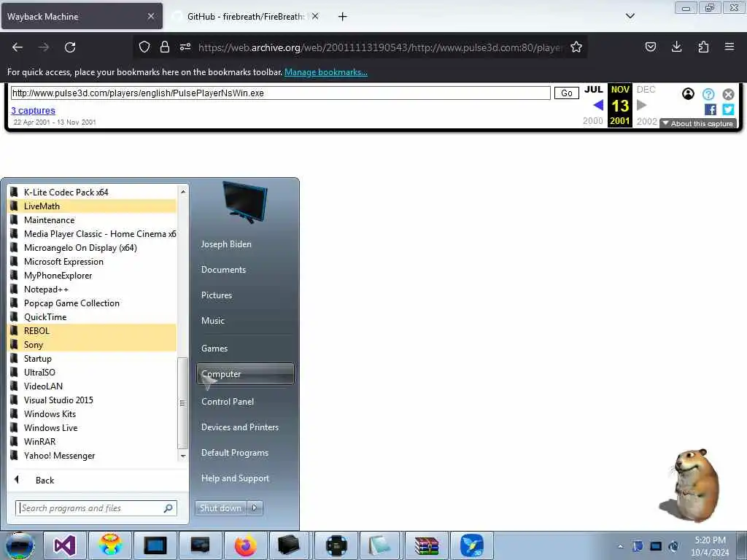Expand About this capture
Screen dimensions: 747x560
click(698, 124)
